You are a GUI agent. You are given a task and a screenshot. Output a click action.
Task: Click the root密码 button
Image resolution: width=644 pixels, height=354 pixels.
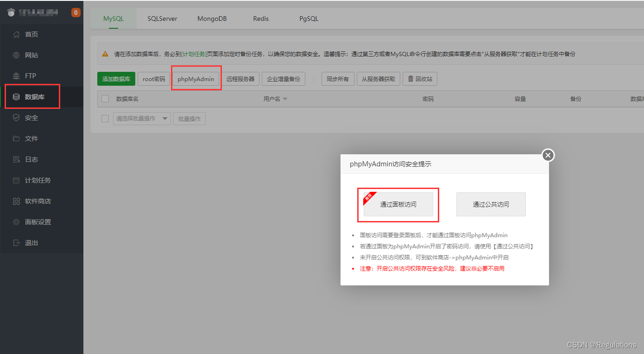point(154,79)
